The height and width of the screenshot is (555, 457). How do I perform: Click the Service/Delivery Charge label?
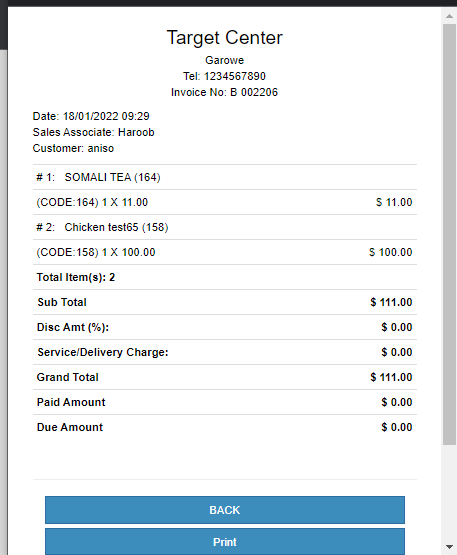(103, 352)
